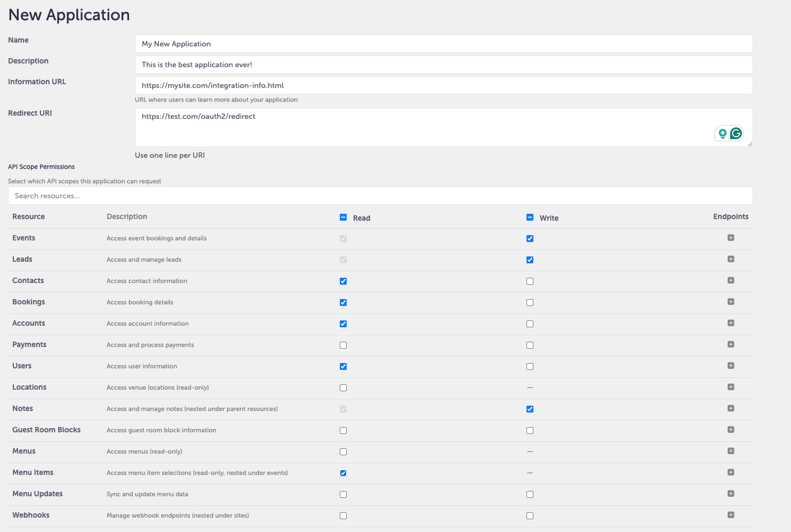Click the plus icon for Webhooks endpoints
Image resolution: width=791 pixels, height=532 pixels.
click(731, 515)
